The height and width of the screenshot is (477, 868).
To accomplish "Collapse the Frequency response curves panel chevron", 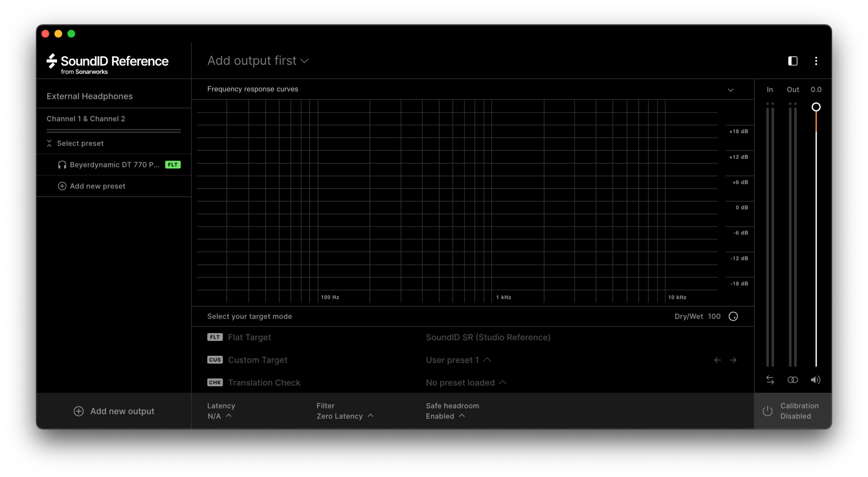I will [730, 90].
